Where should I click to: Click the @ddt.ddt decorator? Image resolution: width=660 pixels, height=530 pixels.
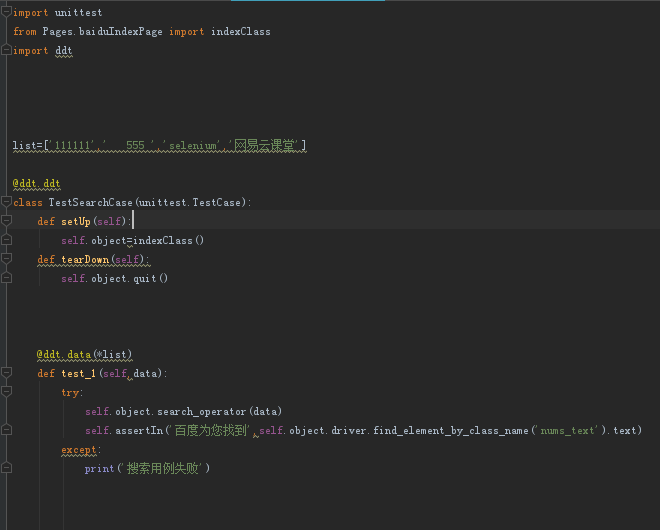37,184
